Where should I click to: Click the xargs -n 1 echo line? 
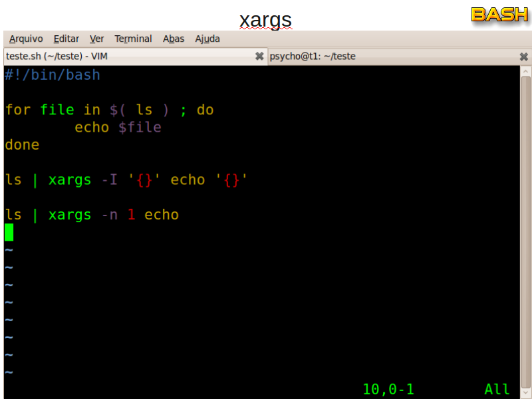click(92, 215)
